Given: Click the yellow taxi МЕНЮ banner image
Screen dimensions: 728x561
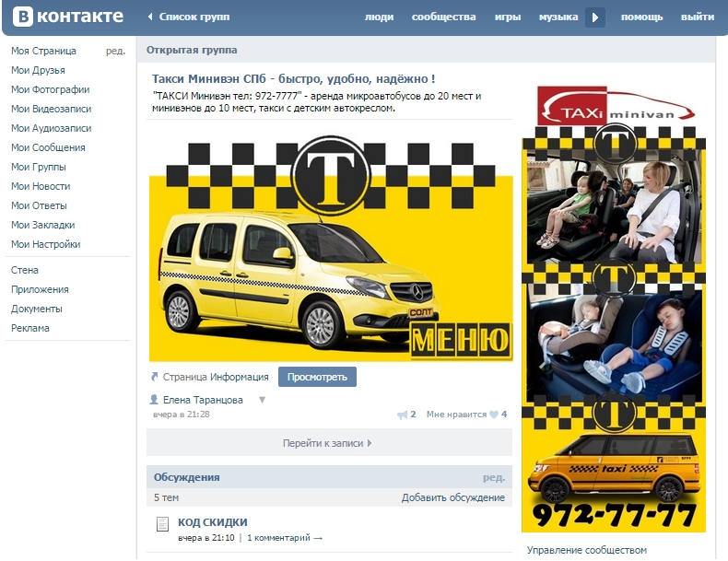Looking at the screenshot, I should coord(331,248).
